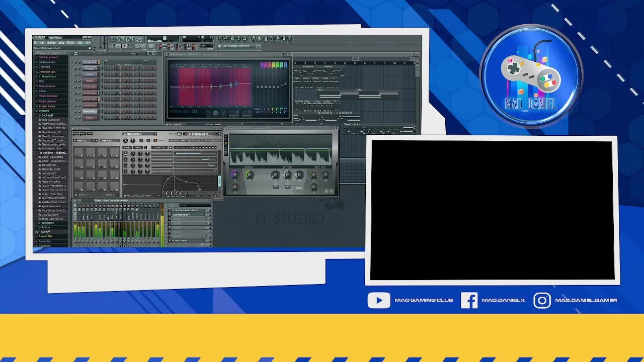Open the EDIT menu

pos(42,43)
